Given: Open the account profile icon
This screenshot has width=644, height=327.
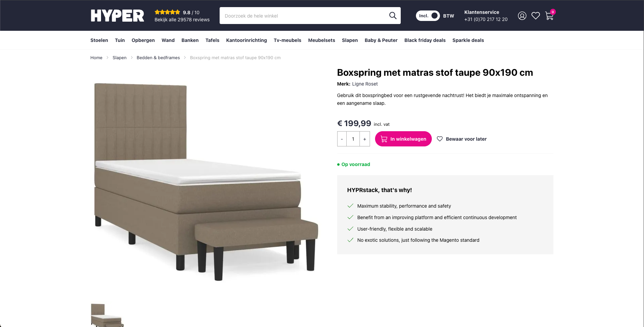Looking at the screenshot, I should pyautogui.click(x=522, y=16).
